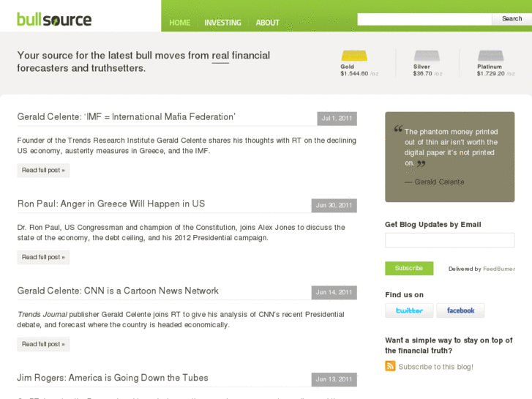The width and height of the screenshot is (532, 399).
Task: Click the bullsource logo
Action: point(55,19)
